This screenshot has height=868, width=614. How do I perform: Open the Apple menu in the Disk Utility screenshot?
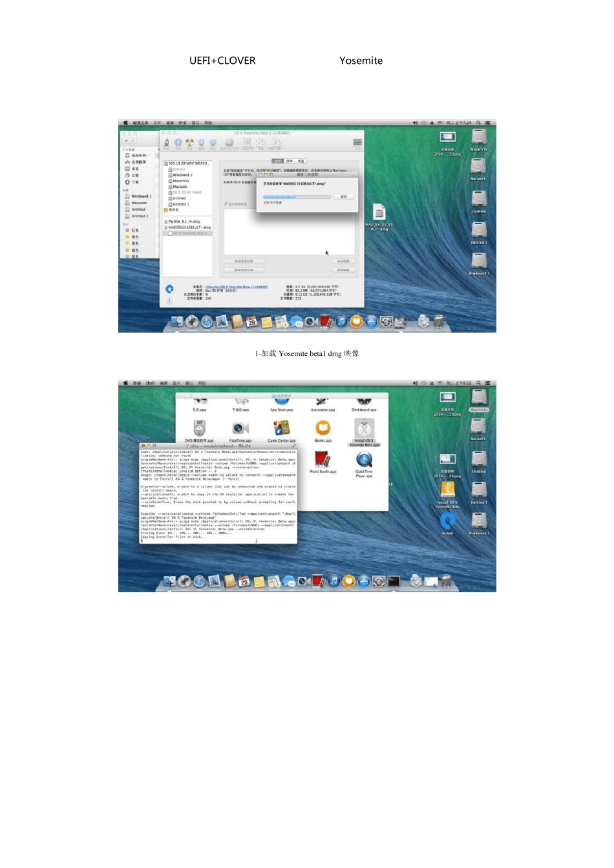(x=125, y=123)
